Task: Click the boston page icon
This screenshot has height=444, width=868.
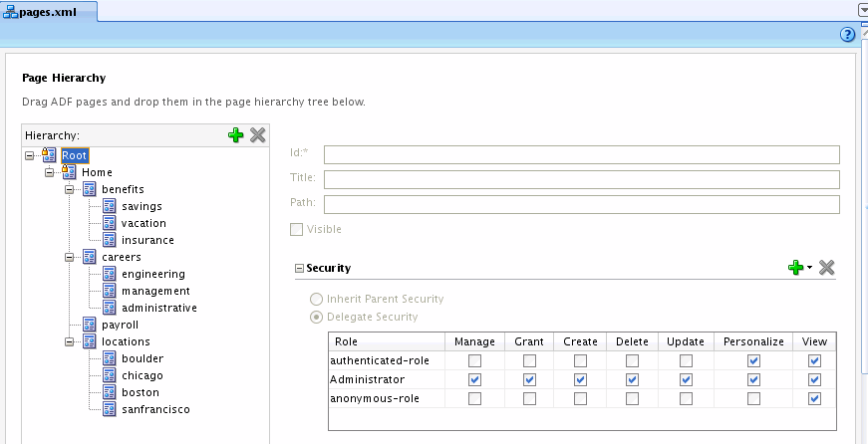Action: tap(109, 392)
